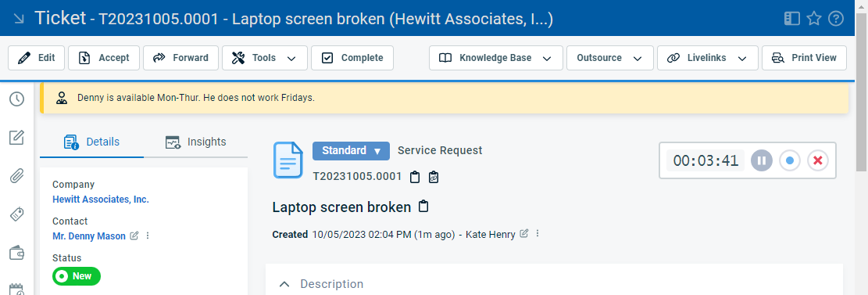Mark the ticket with the Complete button
868x295 pixels.
tap(352, 58)
